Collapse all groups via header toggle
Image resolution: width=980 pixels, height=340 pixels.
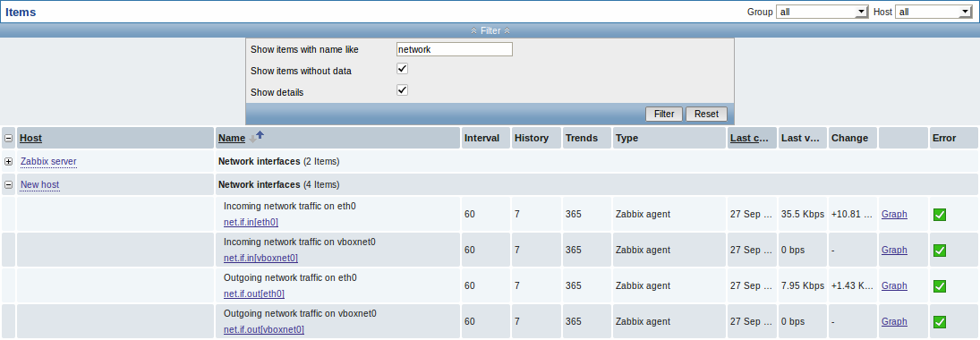tap(9, 138)
